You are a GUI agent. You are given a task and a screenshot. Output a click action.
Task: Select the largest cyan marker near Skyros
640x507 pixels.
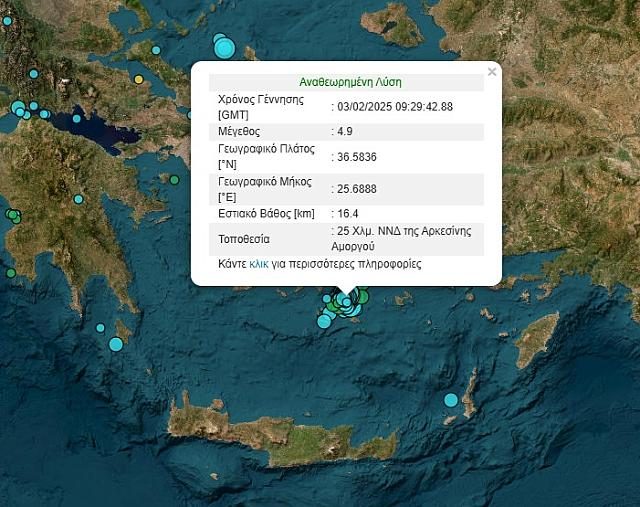(x=225, y=47)
